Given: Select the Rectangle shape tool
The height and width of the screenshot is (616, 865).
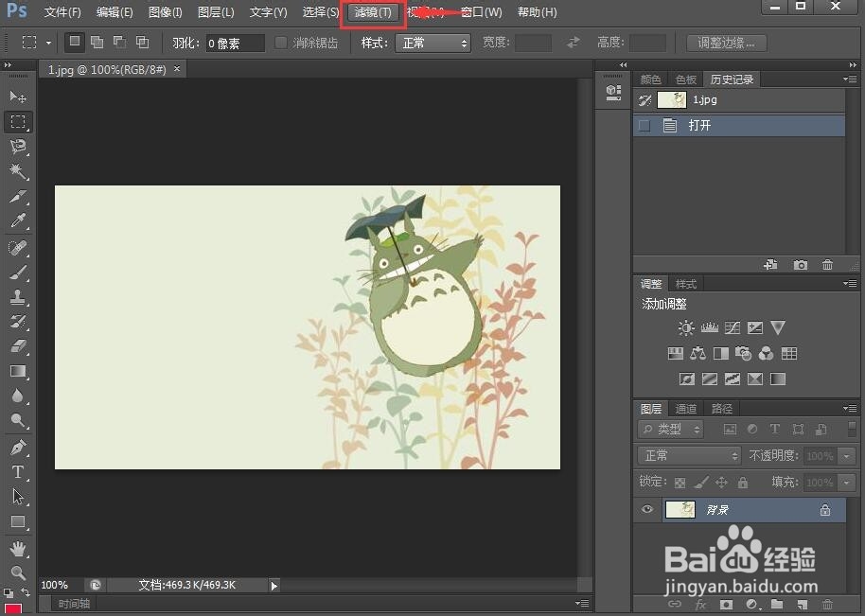Looking at the screenshot, I should 18,521.
